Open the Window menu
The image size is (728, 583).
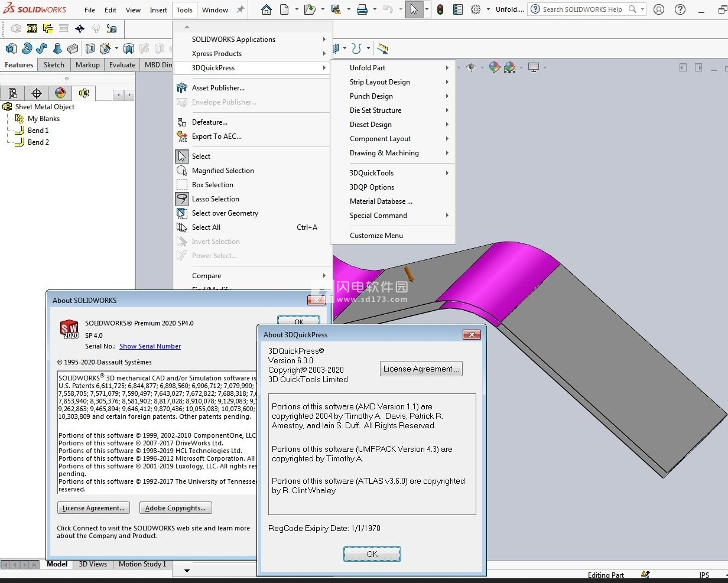coord(215,10)
